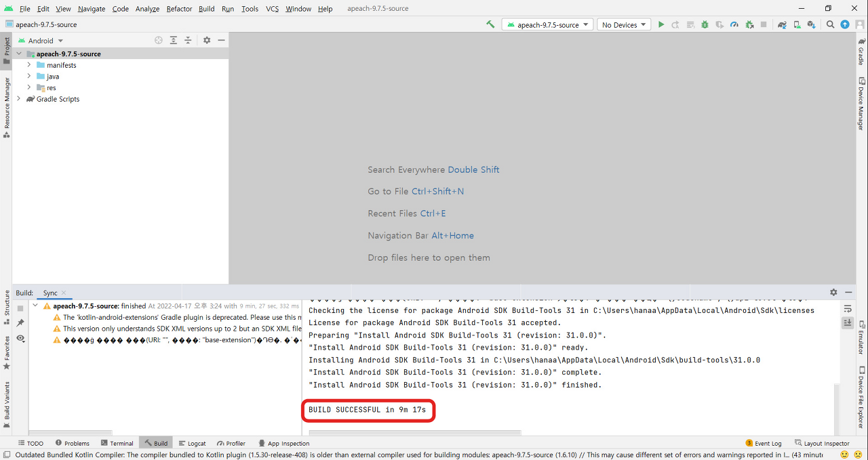The image size is (868, 460).
Task: Open the TODO tool window
Action: click(30, 443)
